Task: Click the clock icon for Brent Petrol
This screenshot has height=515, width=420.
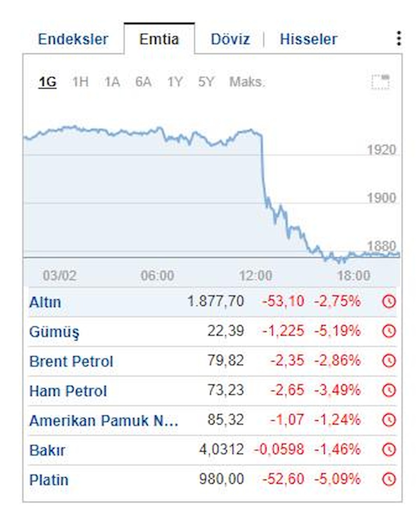Action: click(x=389, y=361)
